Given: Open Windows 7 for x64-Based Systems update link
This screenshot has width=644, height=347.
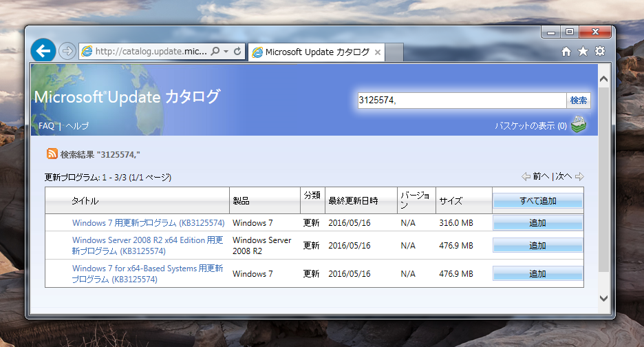Looking at the screenshot, I should click(x=147, y=274).
